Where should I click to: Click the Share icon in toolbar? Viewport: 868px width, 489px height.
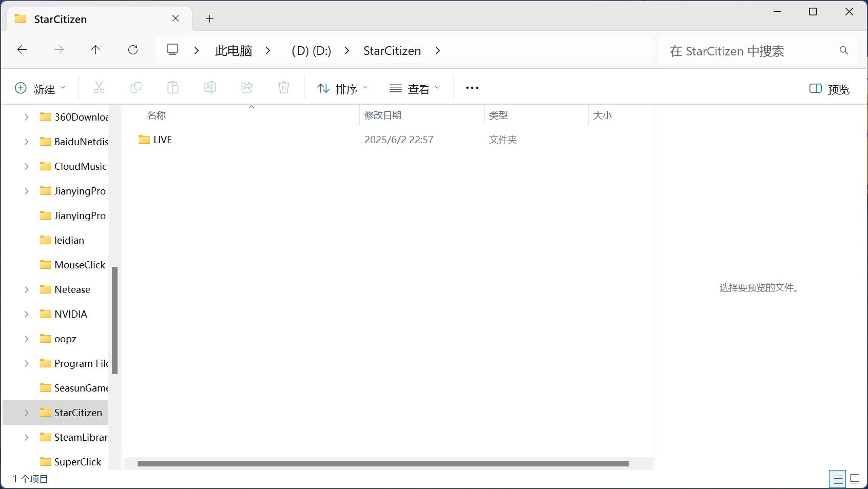[x=247, y=88]
